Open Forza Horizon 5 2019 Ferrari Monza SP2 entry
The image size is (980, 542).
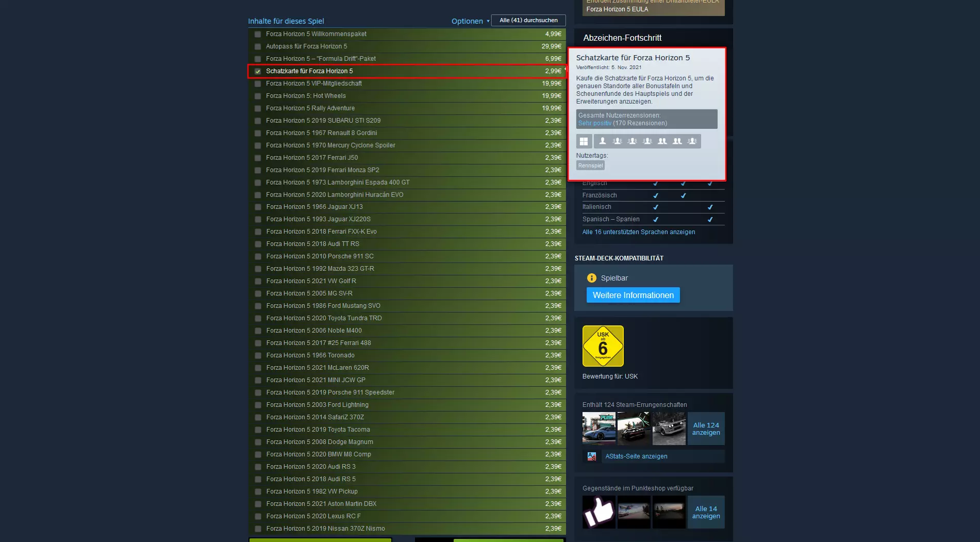(x=407, y=170)
